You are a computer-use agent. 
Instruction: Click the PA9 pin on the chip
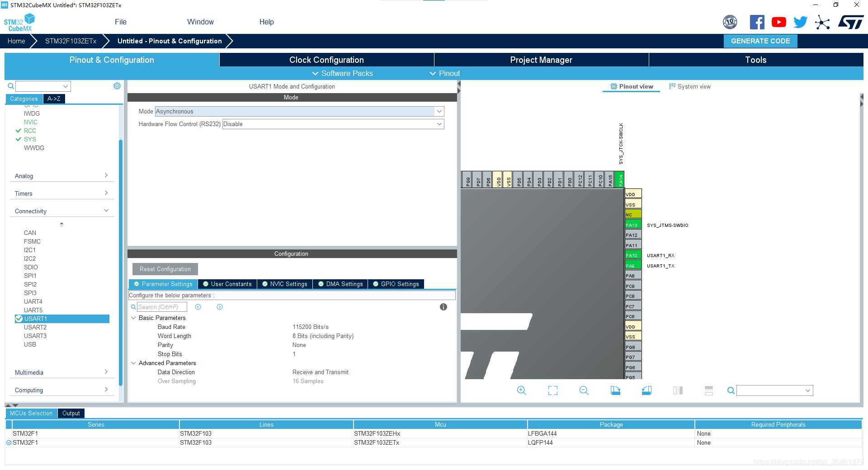[633, 265]
